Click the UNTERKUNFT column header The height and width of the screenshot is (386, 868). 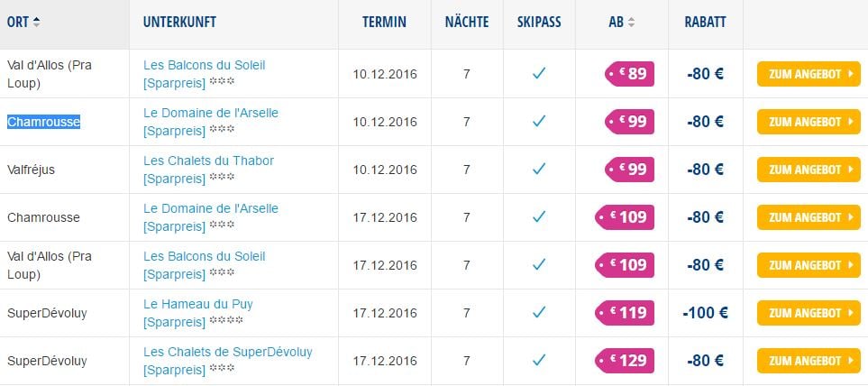tap(180, 23)
